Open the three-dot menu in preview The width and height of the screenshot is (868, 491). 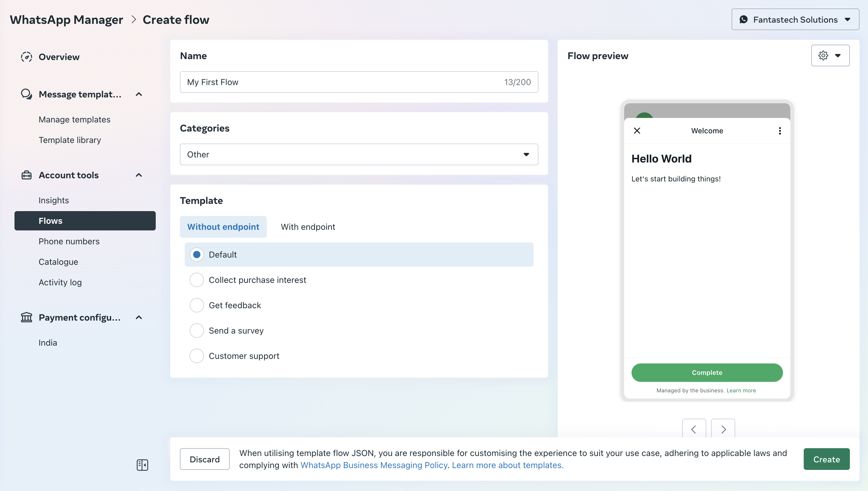point(780,131)
